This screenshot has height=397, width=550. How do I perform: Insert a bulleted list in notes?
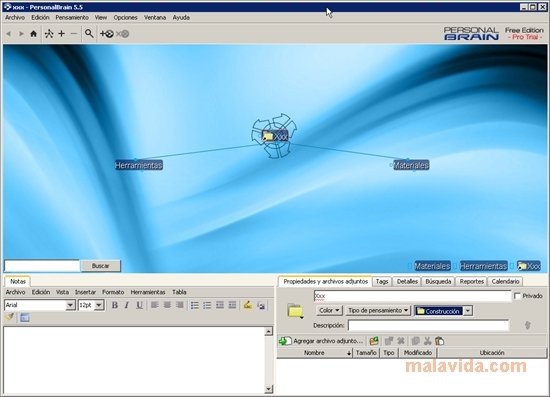pyautogui.click(x=195, y=305)
